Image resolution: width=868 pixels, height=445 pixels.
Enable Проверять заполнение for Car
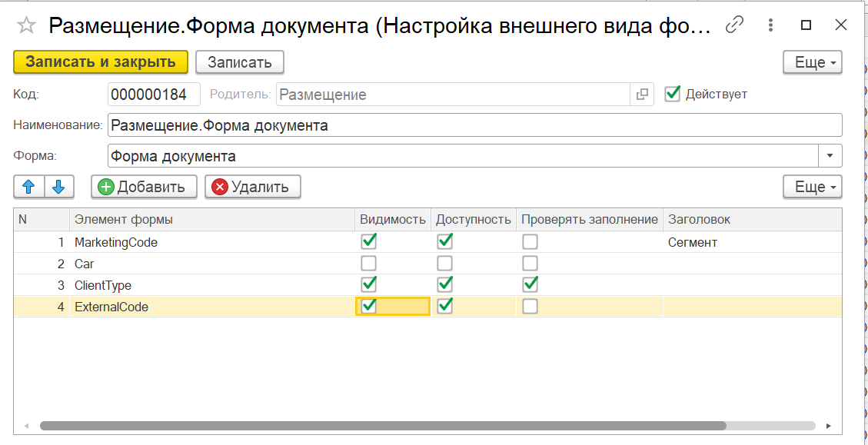click(530, 263)
